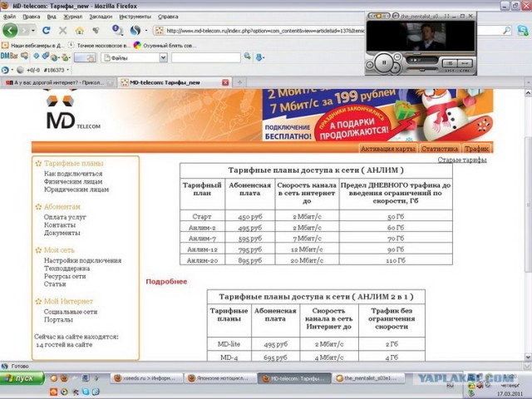Open bookmark 'Наши вебкамеры в Д...'
Screen dimensions: 532x399
pos(33,45)
